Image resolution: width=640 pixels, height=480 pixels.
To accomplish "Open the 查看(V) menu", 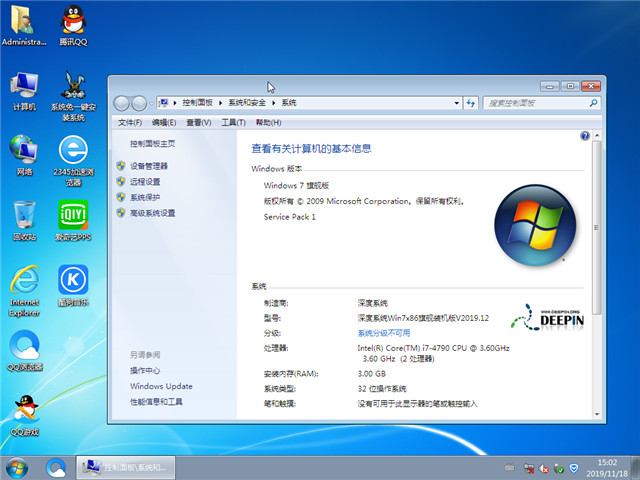I will coord(199,122).
